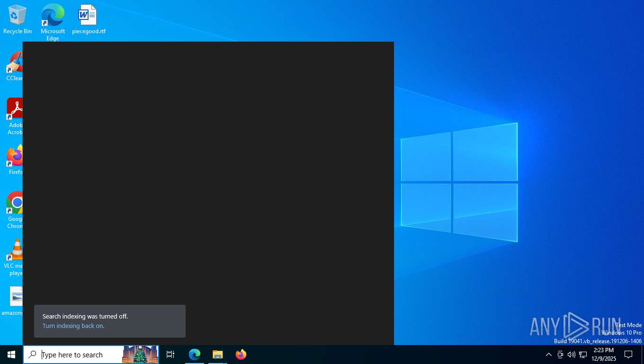Open the Action Center notifications icon
Screen dimensions: 644x364
(x=629, y=355)
